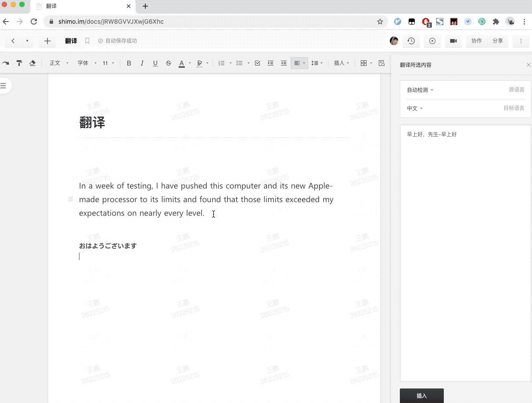The image size is (532, 403).
Task: Reload the page
Action: pos(34,22)
